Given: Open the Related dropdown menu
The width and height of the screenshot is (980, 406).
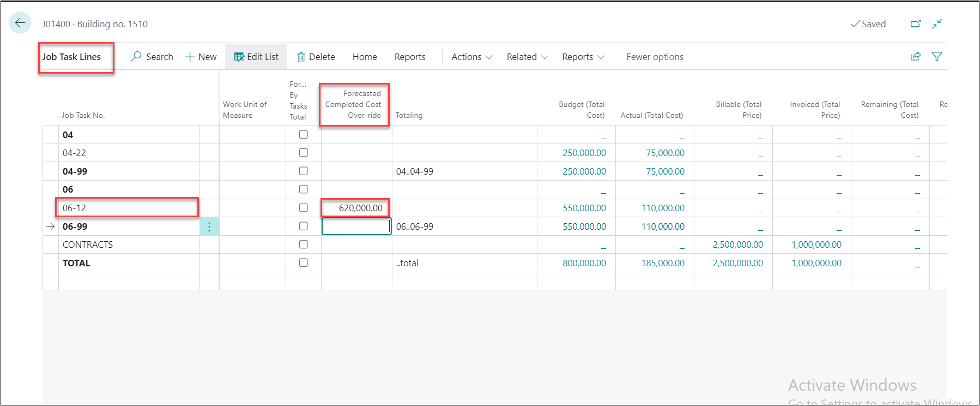Looking at the screenshot, I should (527, 57).
